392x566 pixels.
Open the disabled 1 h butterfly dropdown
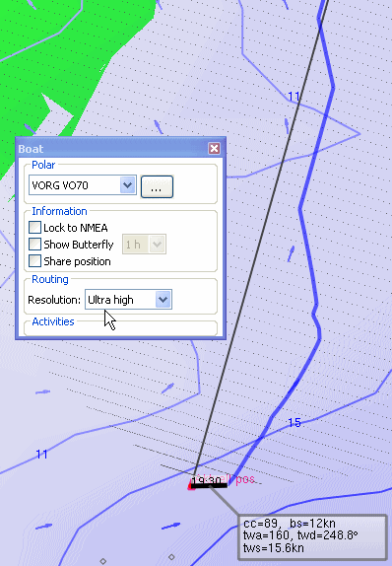tap(144, 245)
